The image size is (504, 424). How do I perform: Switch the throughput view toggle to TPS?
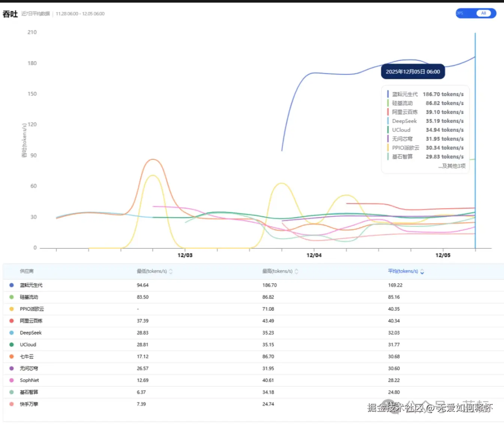pos(460,13)
